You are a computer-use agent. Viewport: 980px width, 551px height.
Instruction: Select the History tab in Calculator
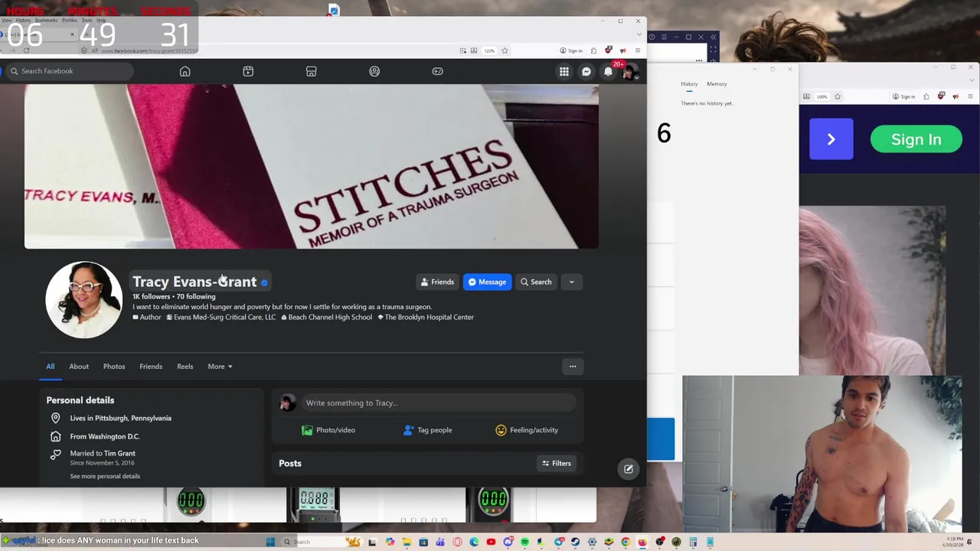tap(689, 84)
